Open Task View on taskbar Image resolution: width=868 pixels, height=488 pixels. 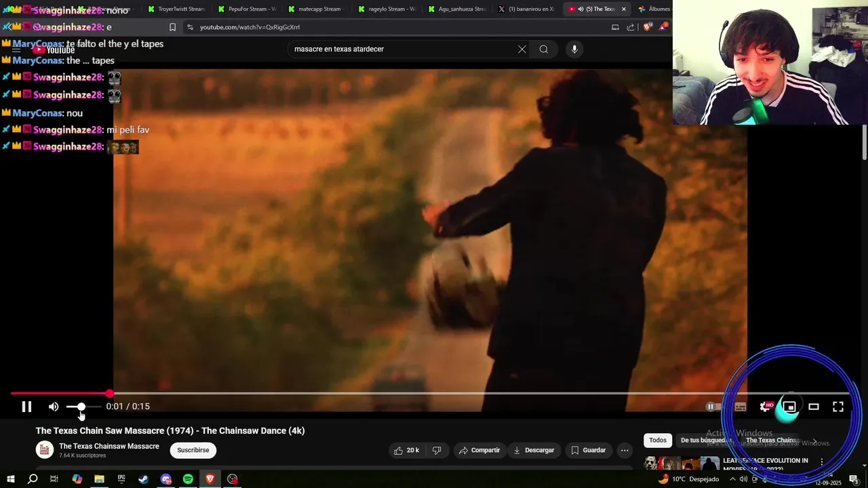[x=54, y=479]
